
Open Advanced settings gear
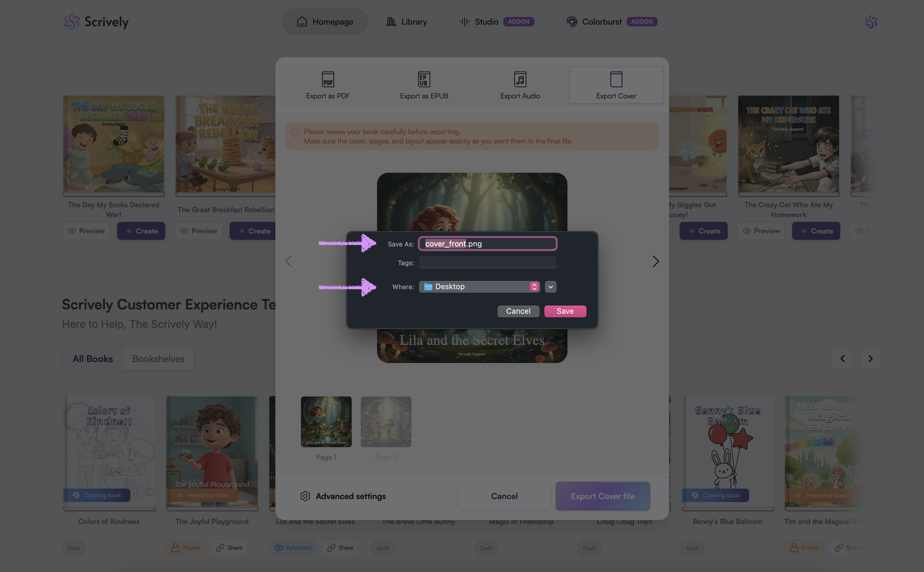(x=305, y=496)
